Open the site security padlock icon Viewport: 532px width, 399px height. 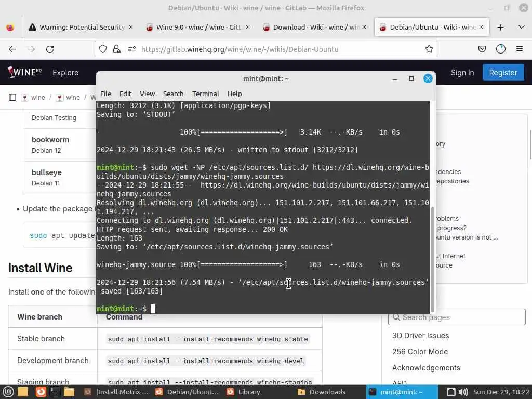tap(117, 49)
